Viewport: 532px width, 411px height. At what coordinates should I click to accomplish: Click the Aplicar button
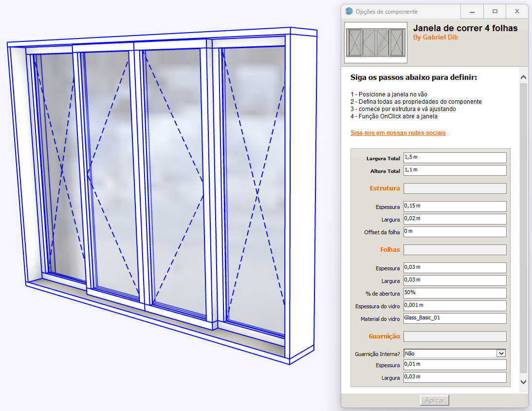[434, 400]
